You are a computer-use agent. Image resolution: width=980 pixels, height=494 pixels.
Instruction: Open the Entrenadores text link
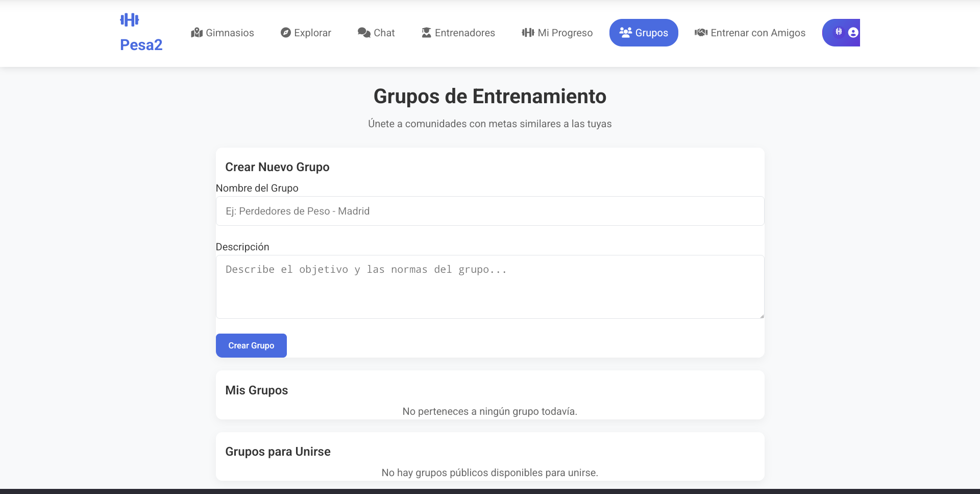click(464, 33)
